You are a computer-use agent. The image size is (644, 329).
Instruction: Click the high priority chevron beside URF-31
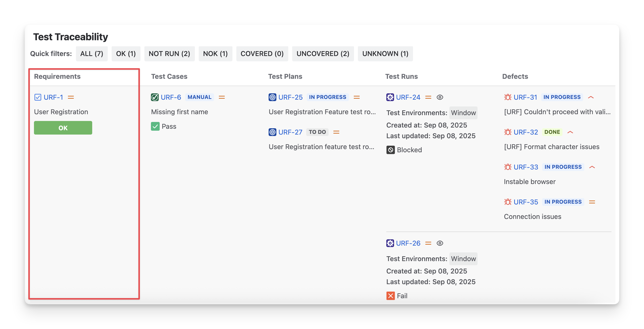coord(591,97)
